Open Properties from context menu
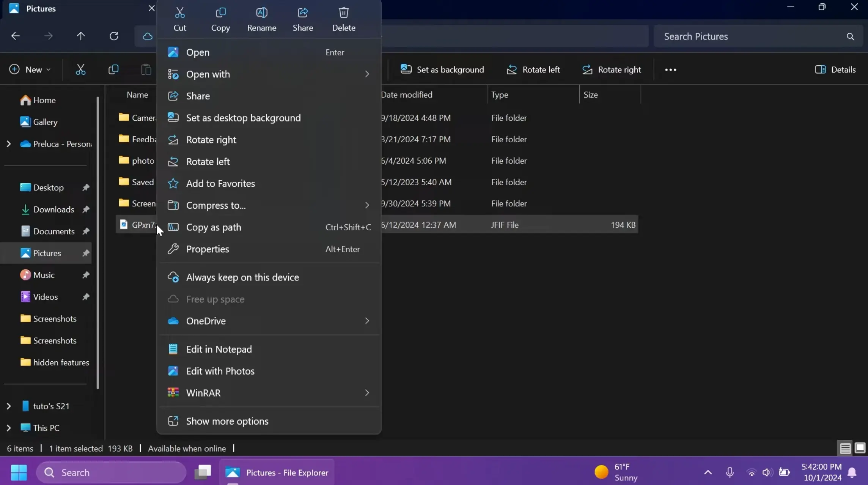Image resolution: width=868 pixels, height=485 pixels. (x=269, y=249)
